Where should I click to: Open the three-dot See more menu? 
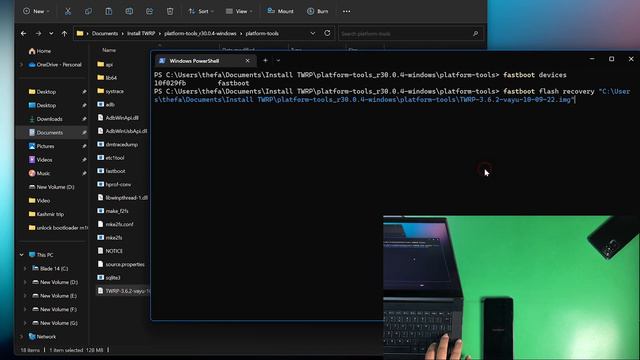coord(347,11)
